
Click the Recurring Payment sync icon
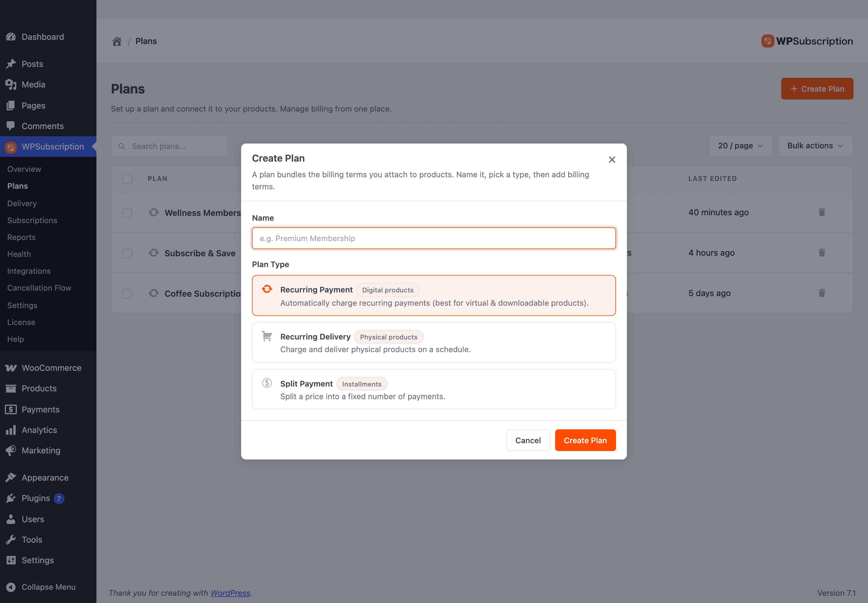tap(267, 289)
